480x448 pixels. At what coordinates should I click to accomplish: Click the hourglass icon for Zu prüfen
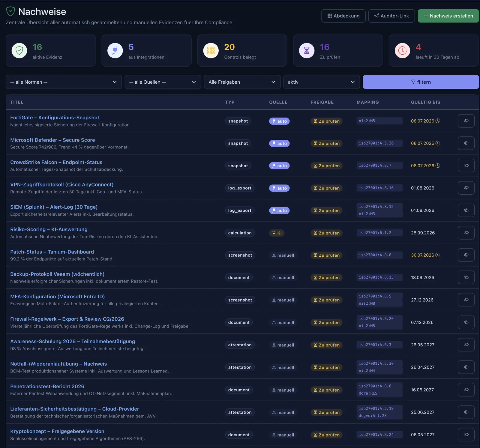[x=307, y=50]
